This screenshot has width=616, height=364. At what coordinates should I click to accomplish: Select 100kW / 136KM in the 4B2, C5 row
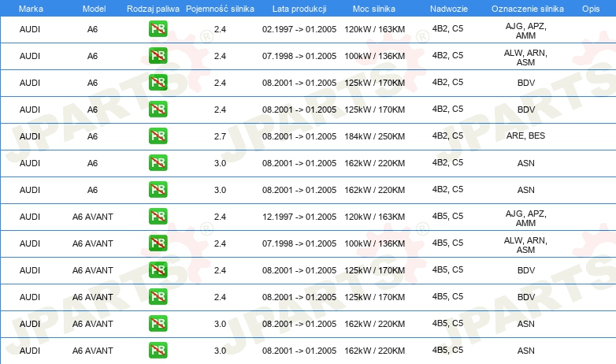click(374, 56)
